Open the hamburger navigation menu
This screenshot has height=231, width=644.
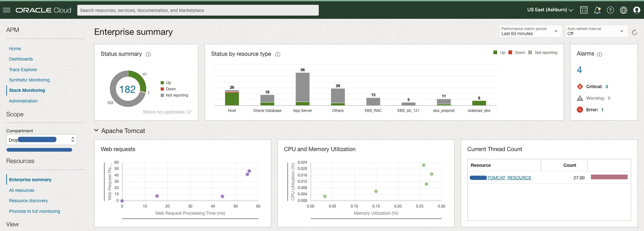click(x=7, y=10)
